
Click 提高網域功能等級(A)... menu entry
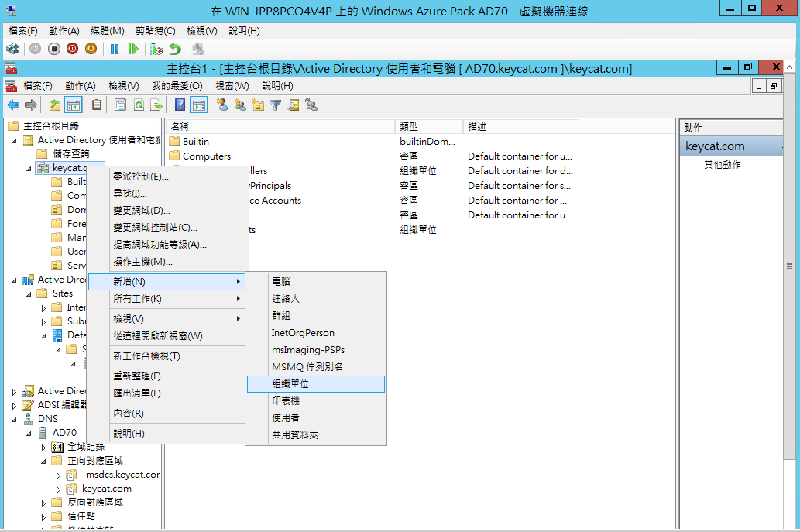tap(168, 245)
